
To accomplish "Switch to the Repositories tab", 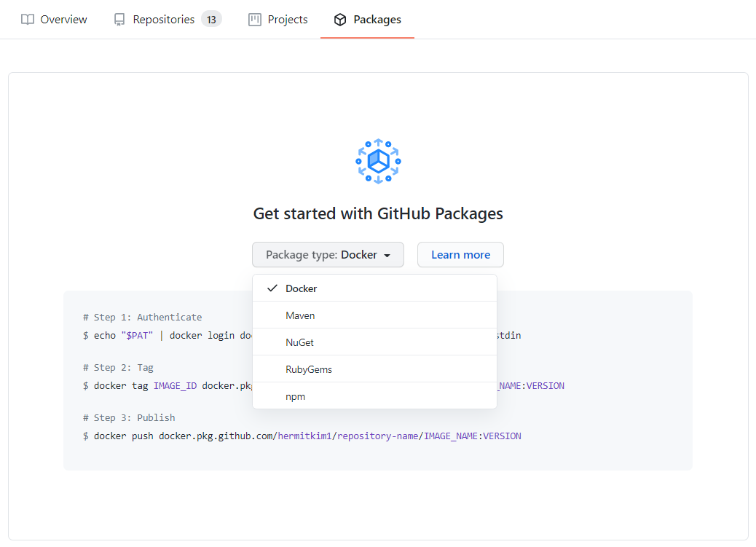I will (x=168, y=19).
